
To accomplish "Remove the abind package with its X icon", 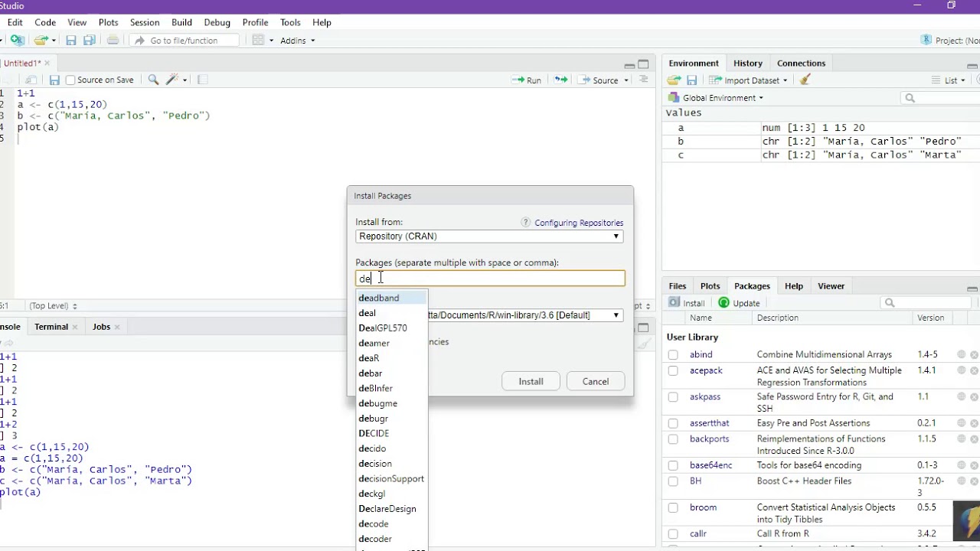I will point(974,355).
